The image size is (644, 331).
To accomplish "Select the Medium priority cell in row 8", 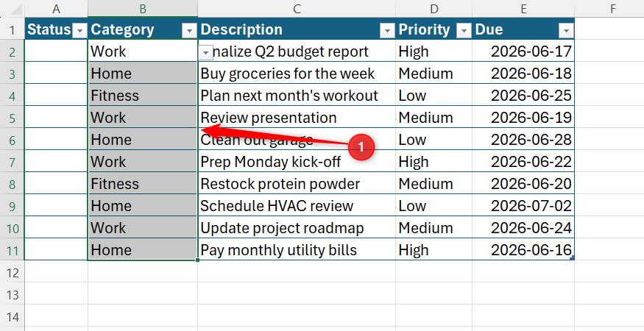I will click(x=434, y=184).
